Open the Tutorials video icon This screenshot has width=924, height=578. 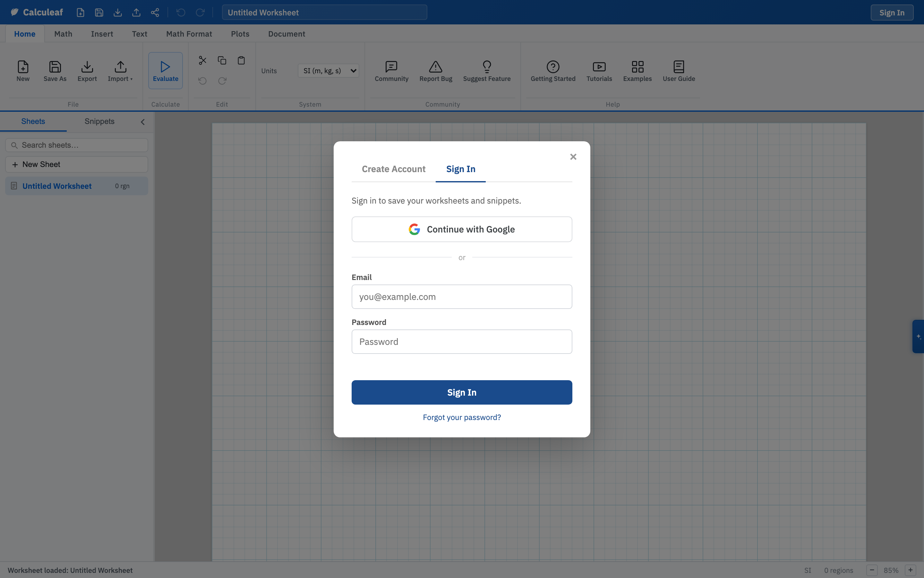(x=599, y=71)
